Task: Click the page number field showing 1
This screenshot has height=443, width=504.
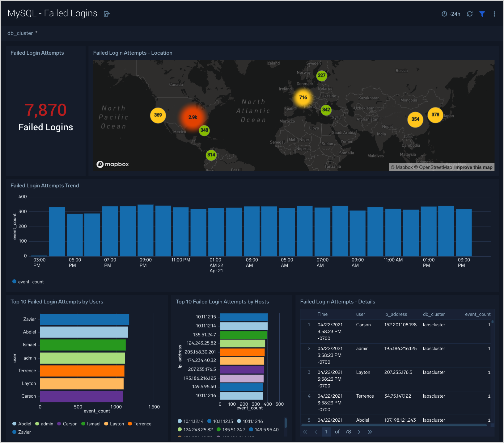Action: coord(326,432)
